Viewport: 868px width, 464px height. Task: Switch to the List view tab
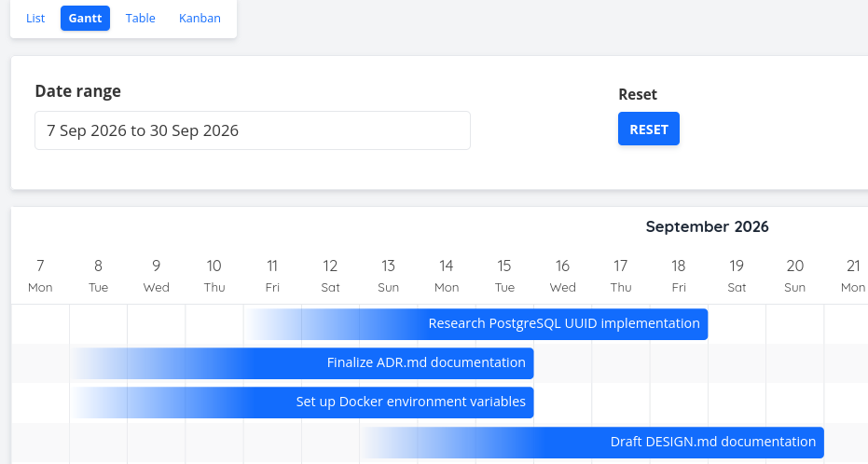point(35,19)
